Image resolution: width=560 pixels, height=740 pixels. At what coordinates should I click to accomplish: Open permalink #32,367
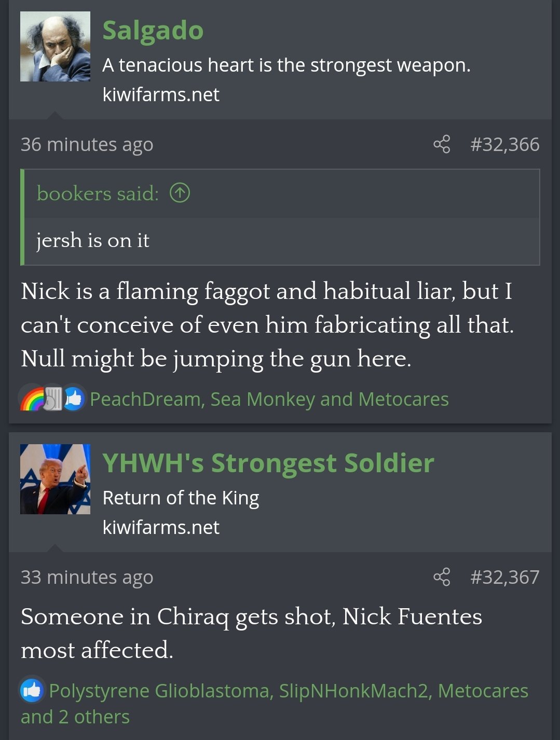tap(504, 577)
